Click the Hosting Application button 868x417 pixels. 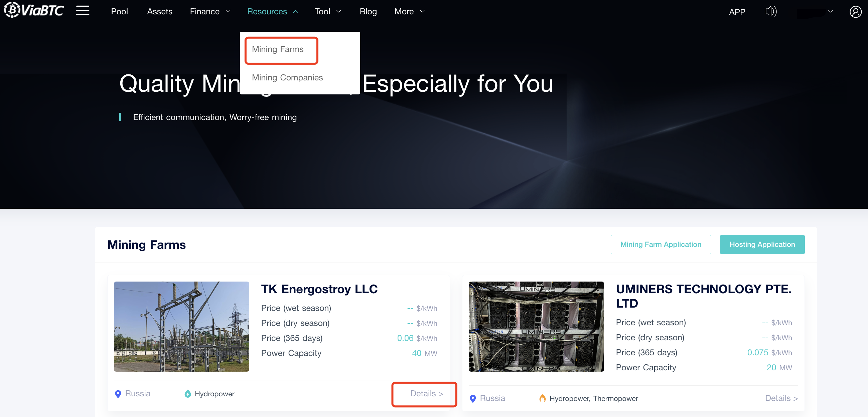(762, 244)
